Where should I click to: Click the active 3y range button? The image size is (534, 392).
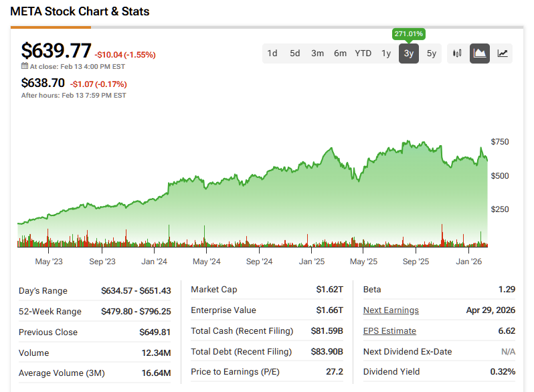click(x=409, y=54)
